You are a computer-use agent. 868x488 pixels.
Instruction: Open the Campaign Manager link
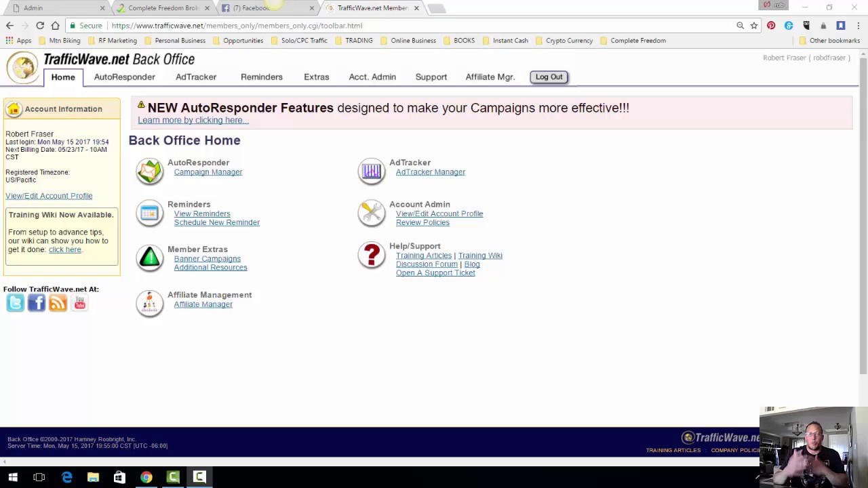[208, 172]
